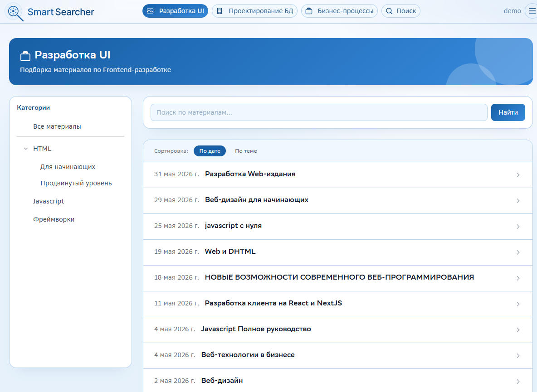Open the Поиск tab
The width and height of the screenshot is (537, 392).
(400, 11)
